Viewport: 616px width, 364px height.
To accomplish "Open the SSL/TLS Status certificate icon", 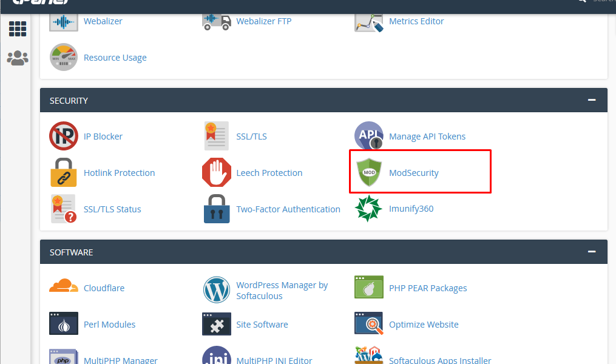I will tap(64, 209).
